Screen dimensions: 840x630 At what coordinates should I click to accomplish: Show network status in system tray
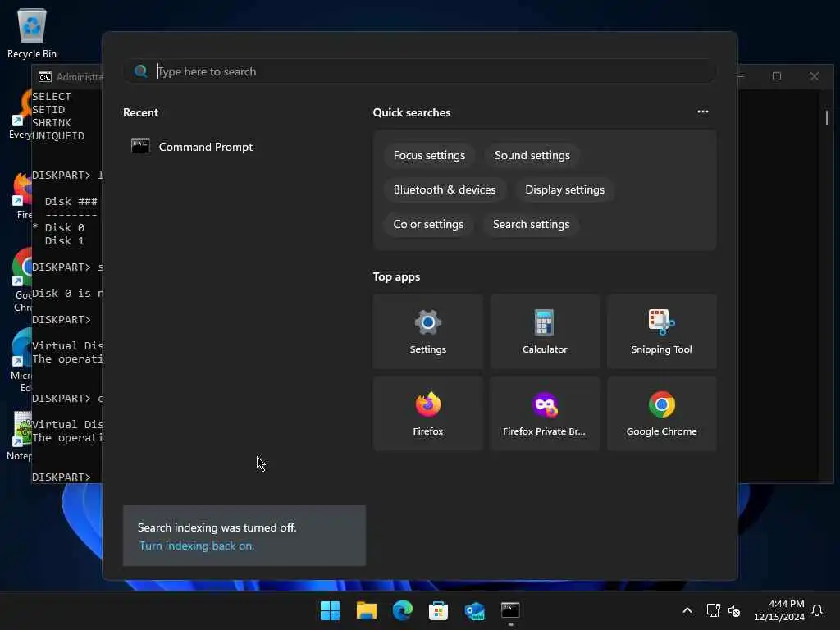point(713,610)
